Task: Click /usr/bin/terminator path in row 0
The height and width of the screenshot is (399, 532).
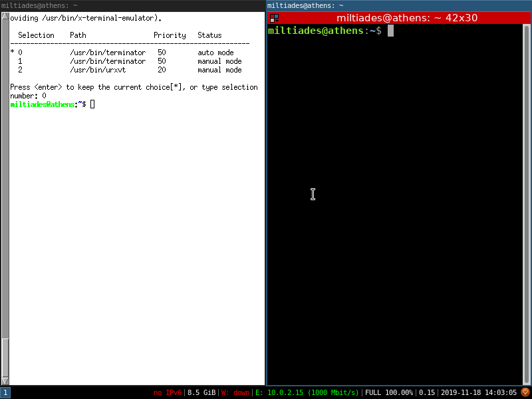Action: (x=108, y=53)
